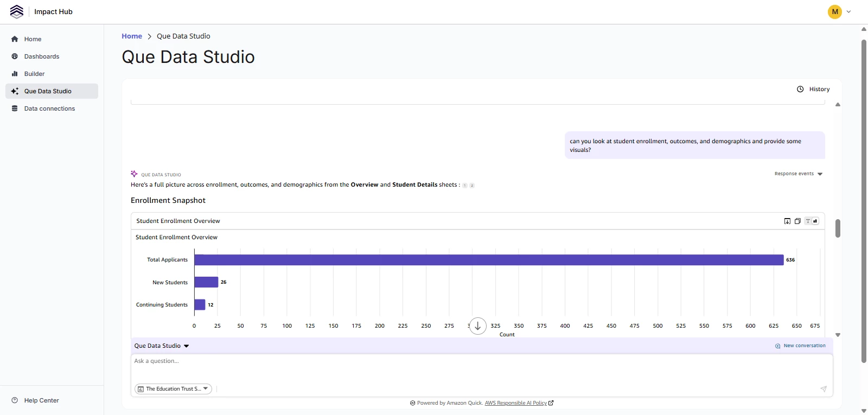
Task: Click the chat panel scroll up arrow
Action: click(838, 105)
